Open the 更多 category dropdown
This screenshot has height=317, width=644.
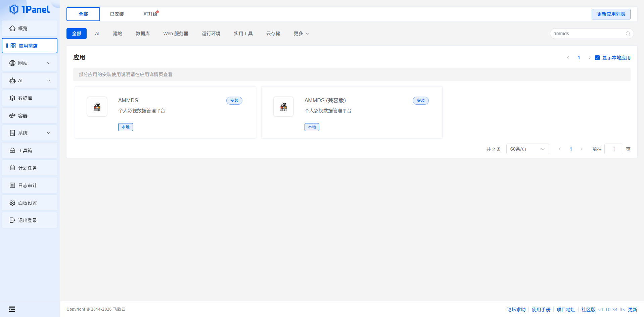click(x=301, y=34)
